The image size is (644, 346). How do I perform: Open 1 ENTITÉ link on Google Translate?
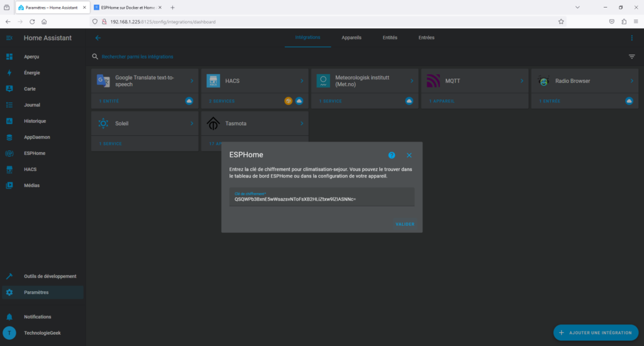[x=109, y=101]
